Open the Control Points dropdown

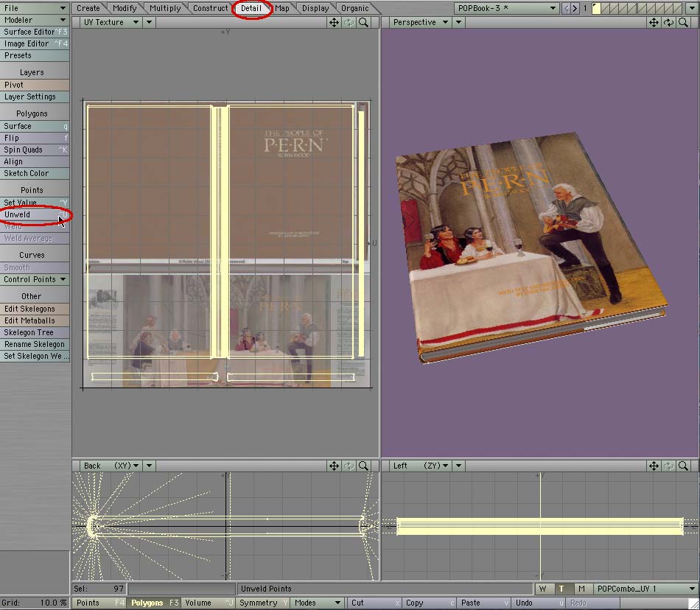[x=35, y=279]
